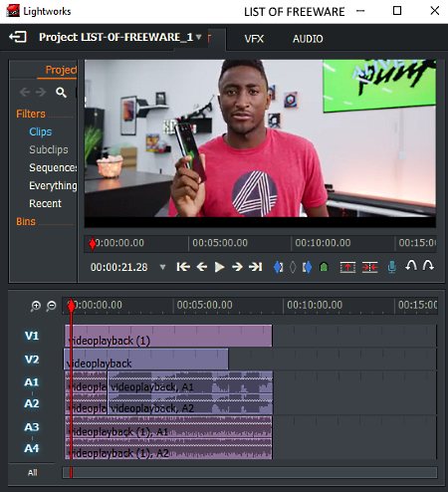This screenshot has height=492, width=448.
Task: Click the green cue marker icon
Action: [324, 267]
